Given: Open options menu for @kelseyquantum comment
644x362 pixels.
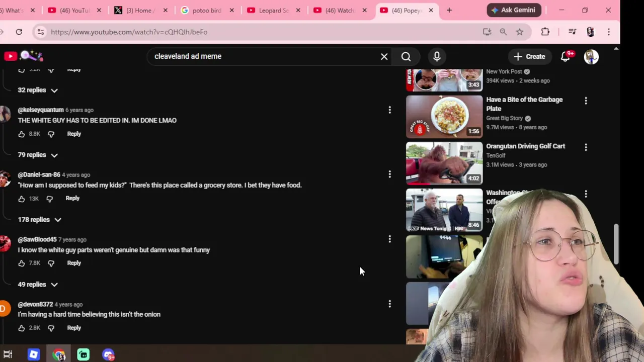Looking at the screenshot, I should pyautogui.click(x=389, y=110).
